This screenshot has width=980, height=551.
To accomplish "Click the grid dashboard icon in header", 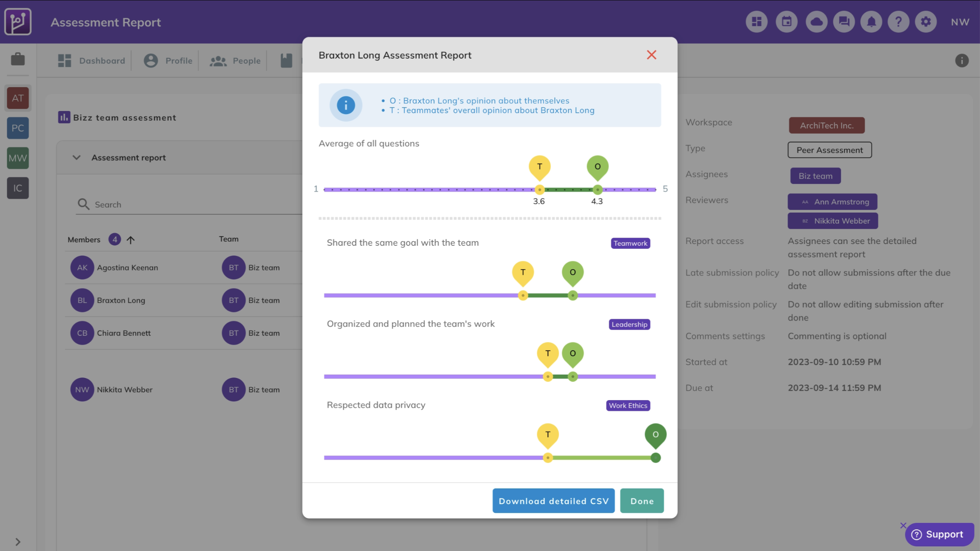I will click(x=756, y=22).
